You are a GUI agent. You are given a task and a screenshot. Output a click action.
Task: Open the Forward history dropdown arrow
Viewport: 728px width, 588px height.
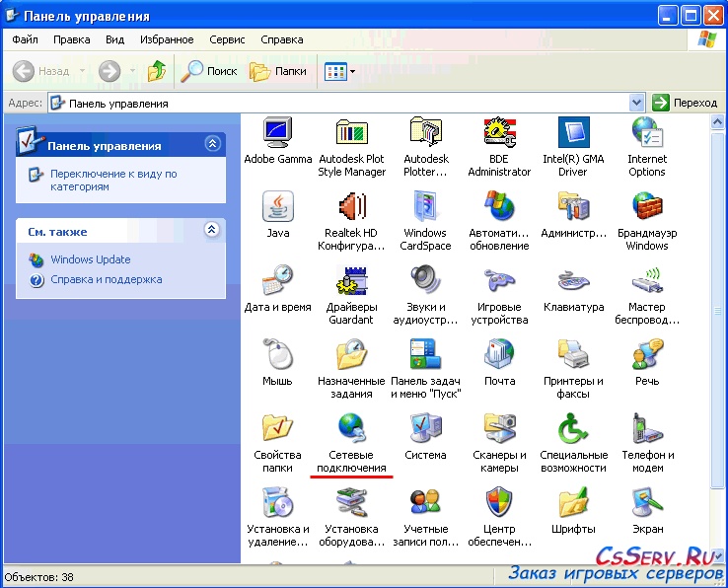tap(132, 71)
